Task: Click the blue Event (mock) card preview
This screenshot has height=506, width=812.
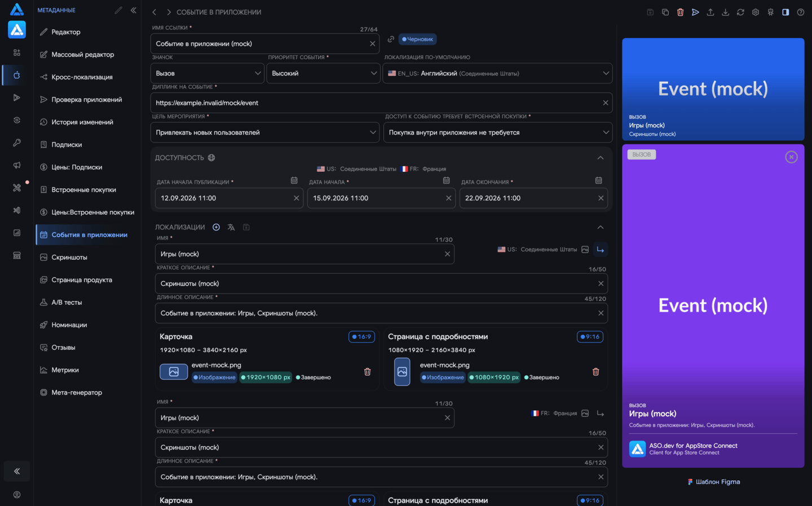Action: (713, 89)
